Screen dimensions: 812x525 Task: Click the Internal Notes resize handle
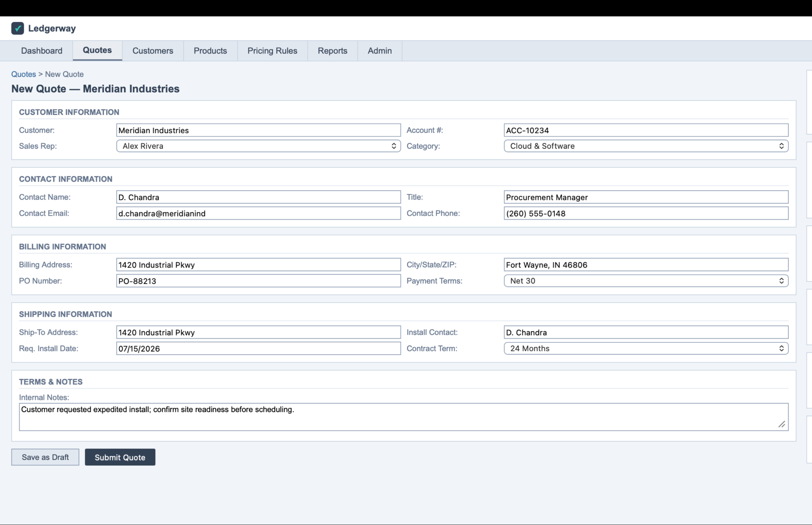click(x=782, y=424)
